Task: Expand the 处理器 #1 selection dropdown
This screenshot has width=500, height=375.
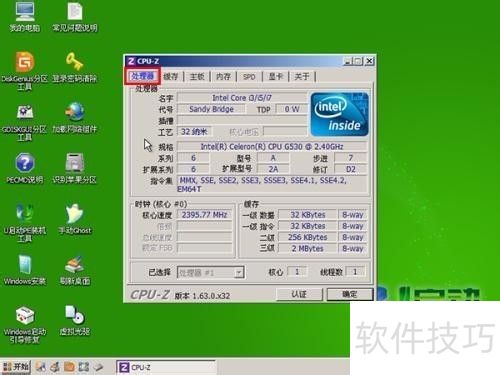Action: click(239, 273)
